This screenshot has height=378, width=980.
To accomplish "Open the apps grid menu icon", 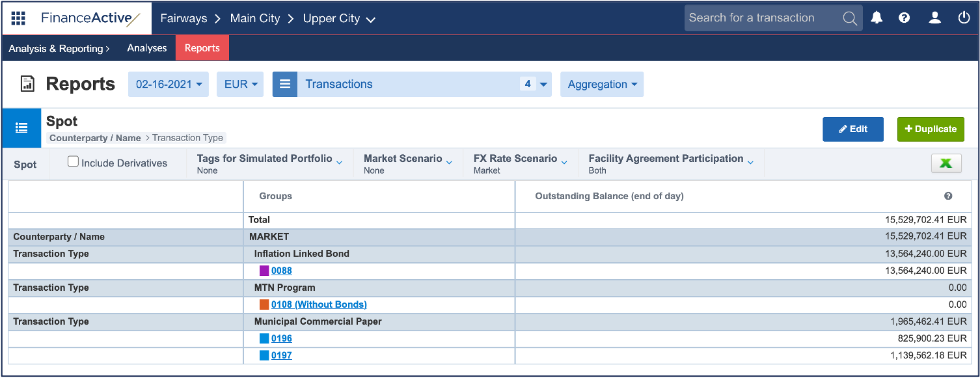I will pyautogui.click(x=18, y=18).
